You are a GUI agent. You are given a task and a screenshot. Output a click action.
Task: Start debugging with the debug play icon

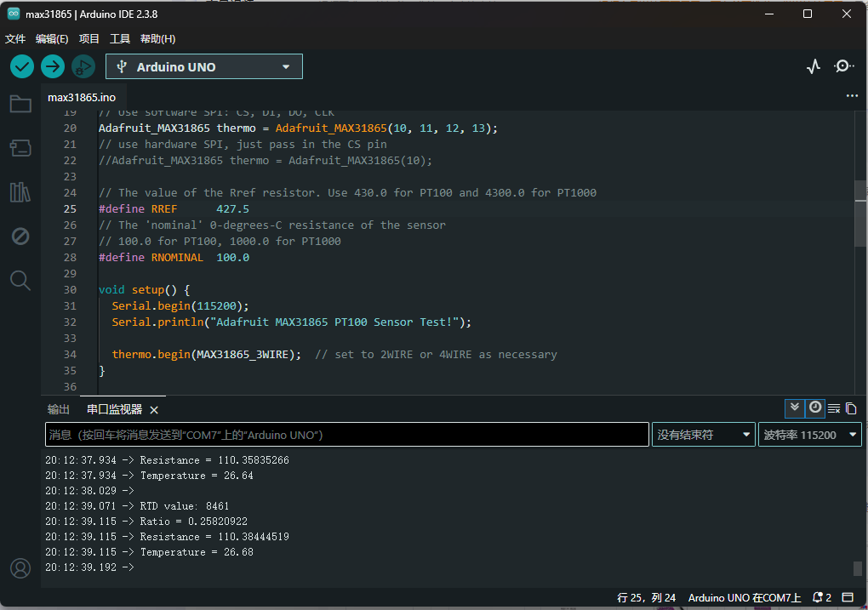pos(83,67)
